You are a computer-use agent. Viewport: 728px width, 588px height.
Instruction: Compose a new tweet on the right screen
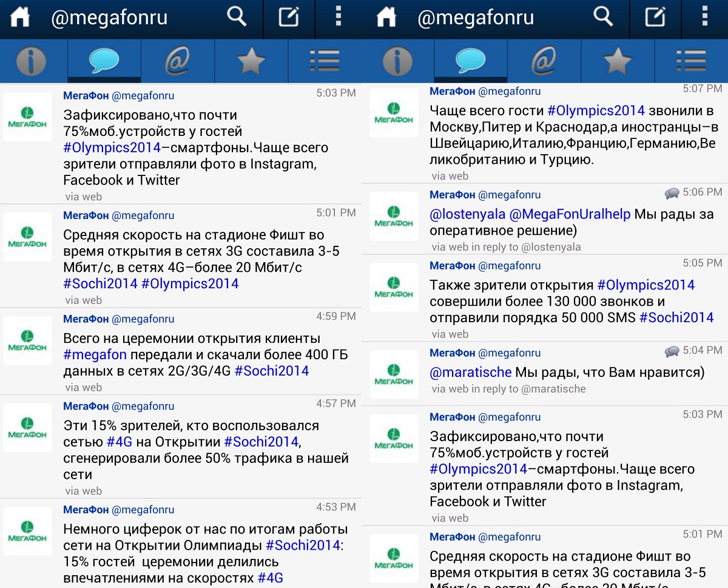pyautogui.click(x=655, y=17)
